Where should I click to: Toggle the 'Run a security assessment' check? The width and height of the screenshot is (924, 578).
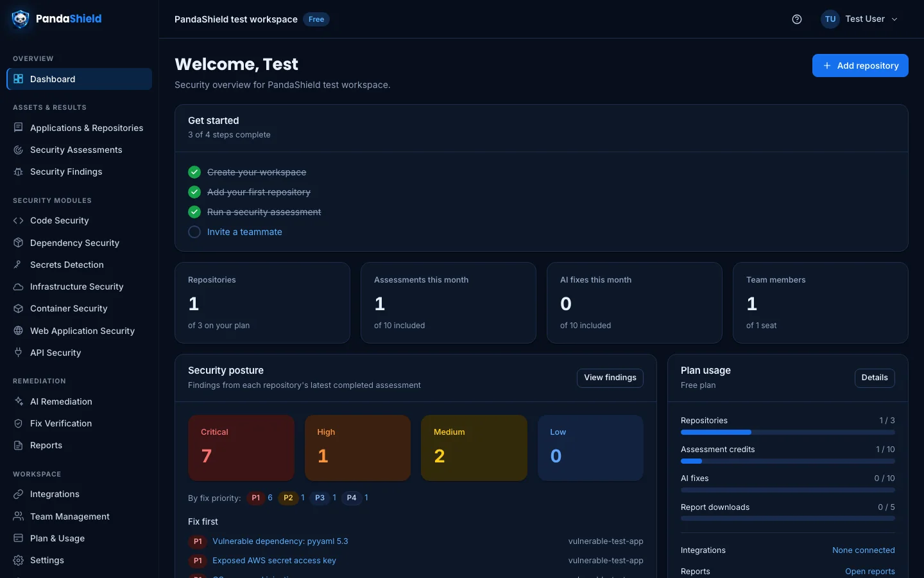(x=194, y=212)
